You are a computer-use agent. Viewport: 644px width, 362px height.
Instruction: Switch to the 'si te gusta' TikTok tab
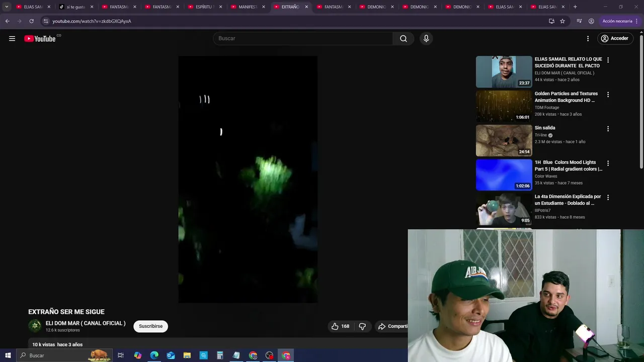tap(75, 7)
